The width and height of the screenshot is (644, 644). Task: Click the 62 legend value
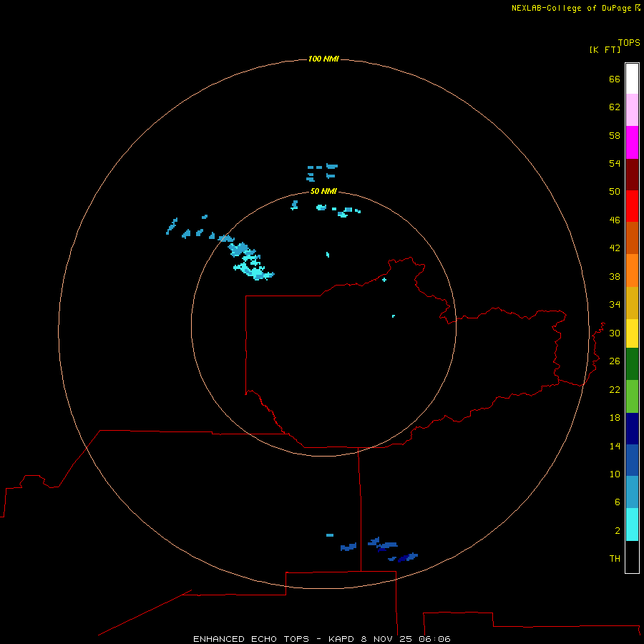click(615, 107)
